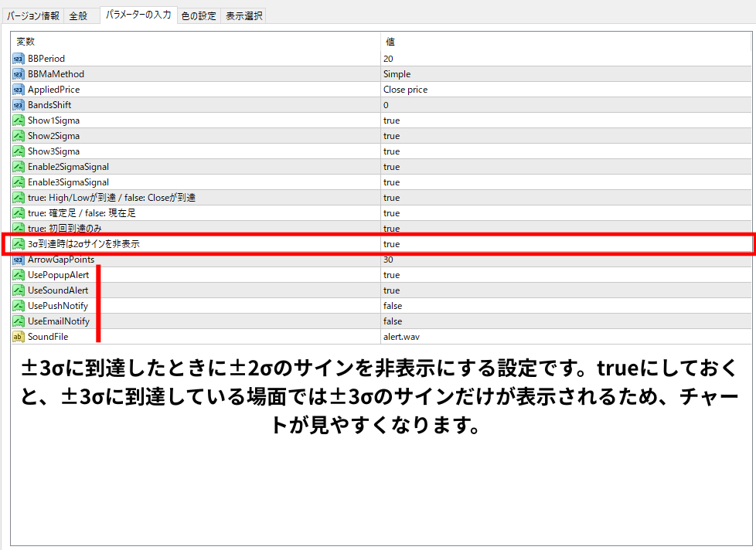
Task: Click the string icon beside SoundFile
Action: pyautogui.click(x=19, y=337)
